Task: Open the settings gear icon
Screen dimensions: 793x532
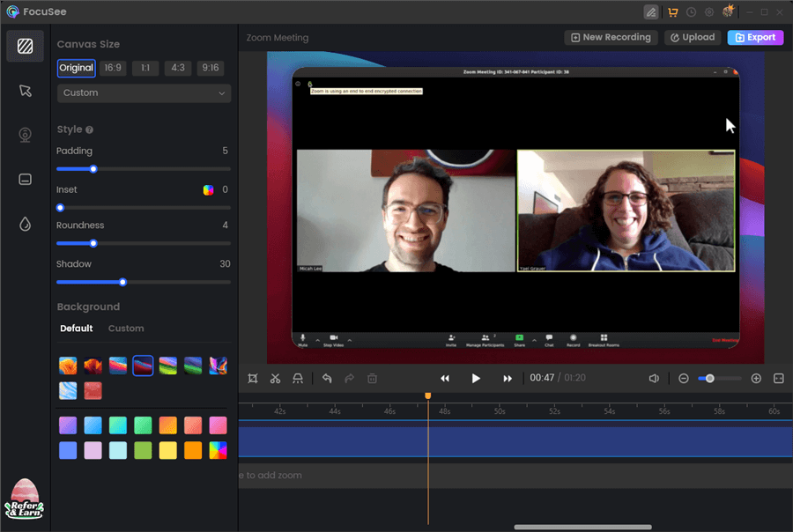Action: coord(709,12)
